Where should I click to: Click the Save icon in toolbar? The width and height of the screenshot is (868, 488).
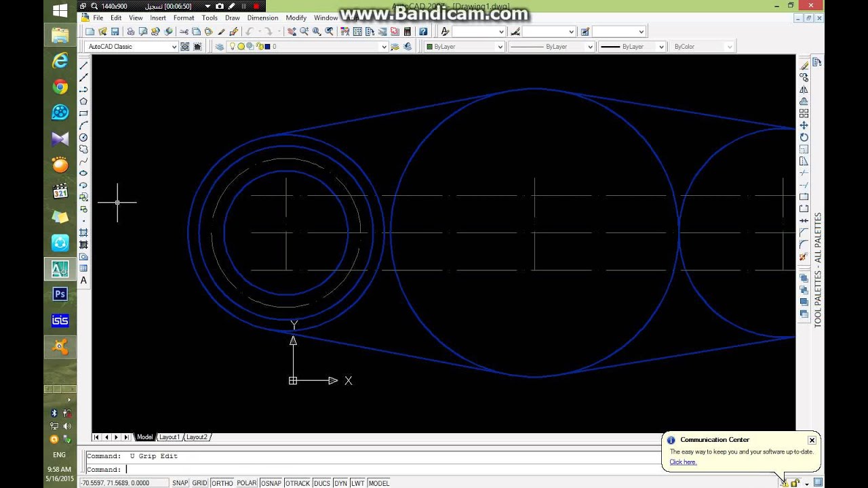115,31
